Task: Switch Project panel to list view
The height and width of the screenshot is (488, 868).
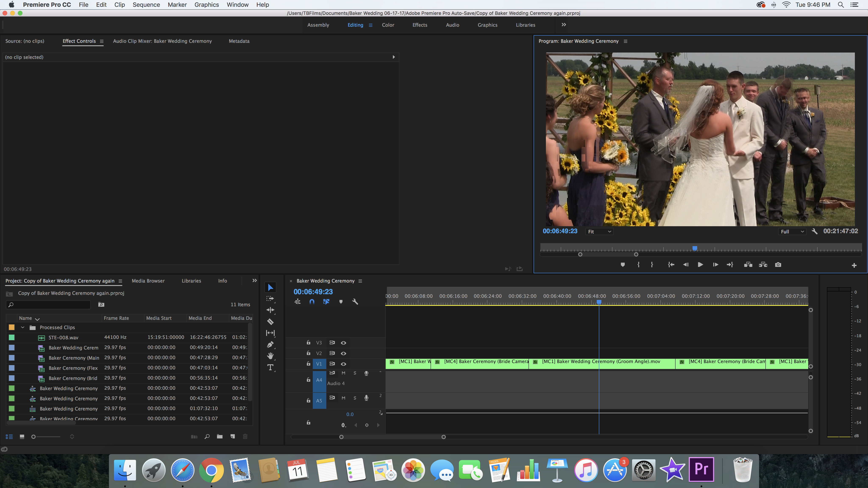Action: pos(10,437)
